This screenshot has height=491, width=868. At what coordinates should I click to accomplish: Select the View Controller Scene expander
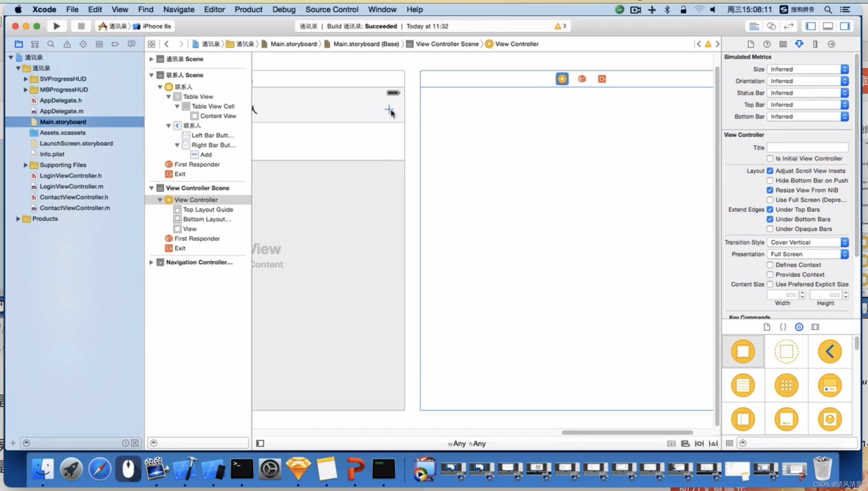click(151, 188)
